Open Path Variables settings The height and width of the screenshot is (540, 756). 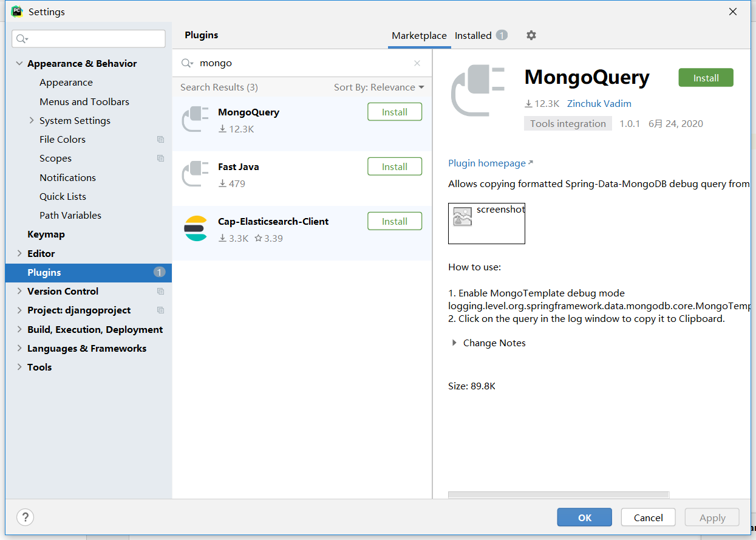coord(70,216)
